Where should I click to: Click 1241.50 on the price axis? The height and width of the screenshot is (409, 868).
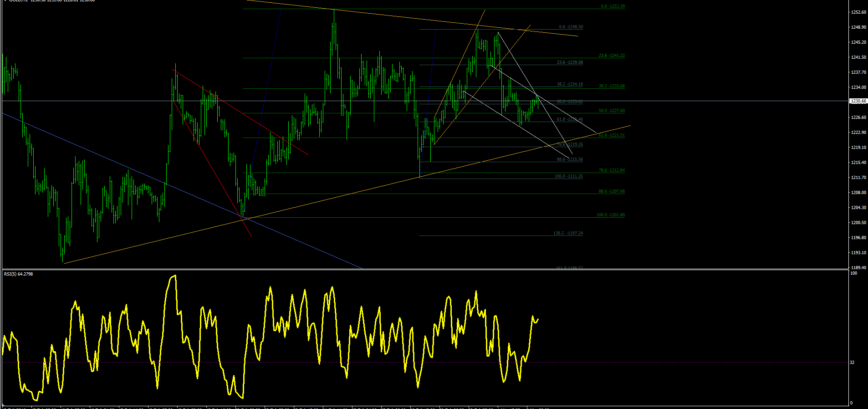(x=858, y=57)
